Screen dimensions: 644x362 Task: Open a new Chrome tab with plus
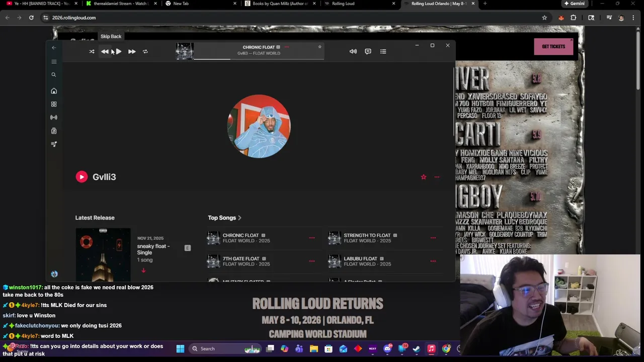click(x=485, y=4)
